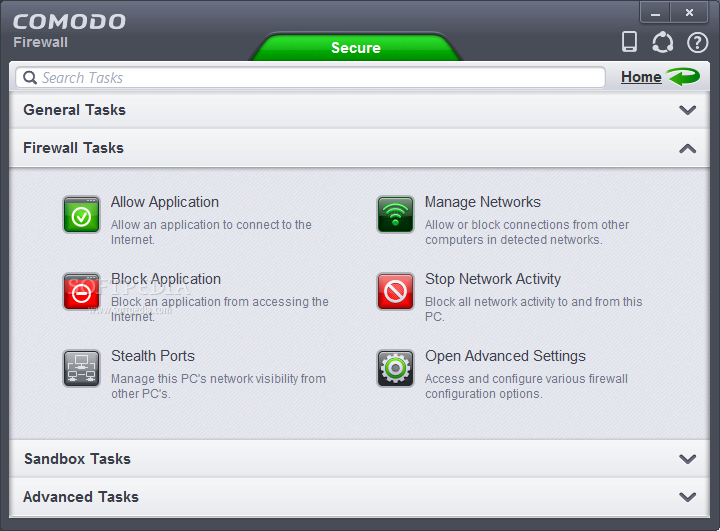720x531 pixels.
Task: Click the Stop Network Activity title text
Action: (x=493, y=279)
